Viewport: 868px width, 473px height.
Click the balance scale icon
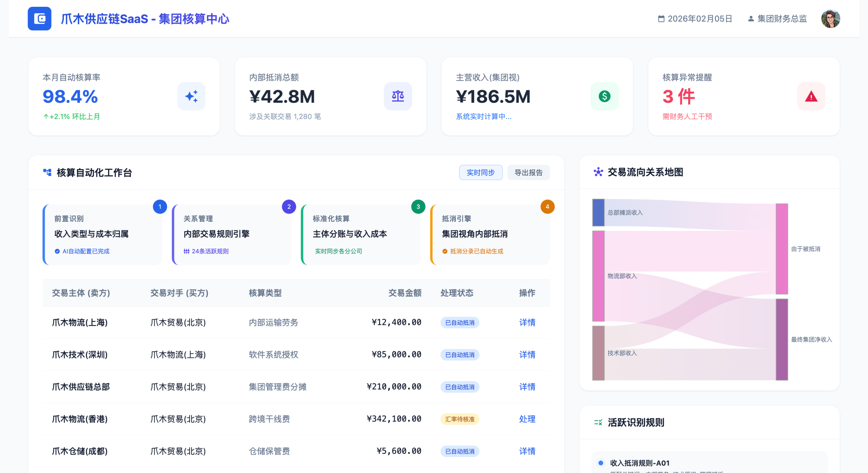398,96
